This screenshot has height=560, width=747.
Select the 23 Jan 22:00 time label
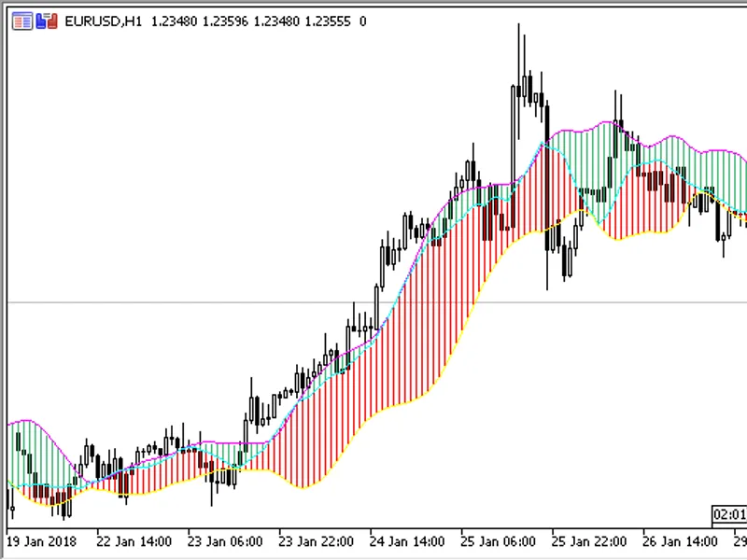click(316, 542)
